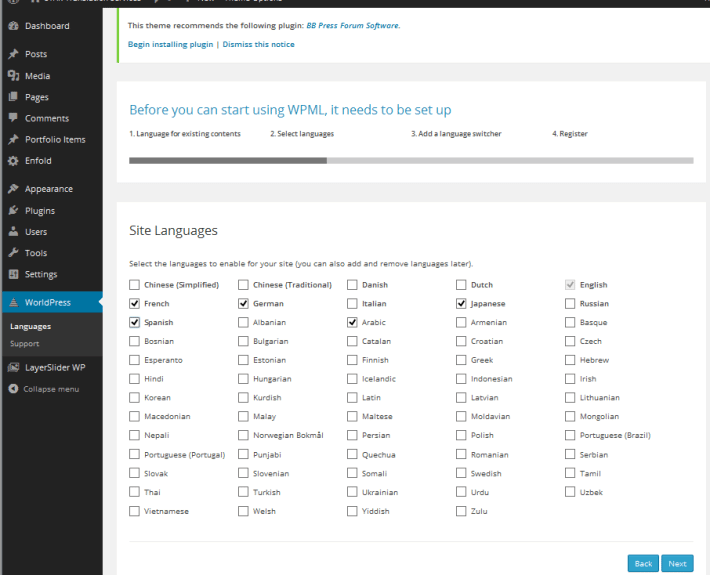Click the setup wizard progress bar
The height and width of the screenshot is (575, 710).
tap(411, 160)
